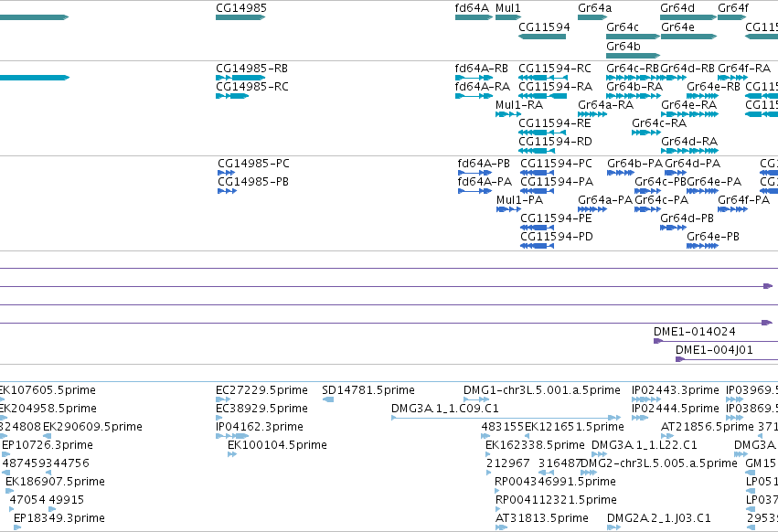The height and width of the screenshot is (532, 778).
Task: Select transcript Gr64e-RB
Action: coord(702,96)
